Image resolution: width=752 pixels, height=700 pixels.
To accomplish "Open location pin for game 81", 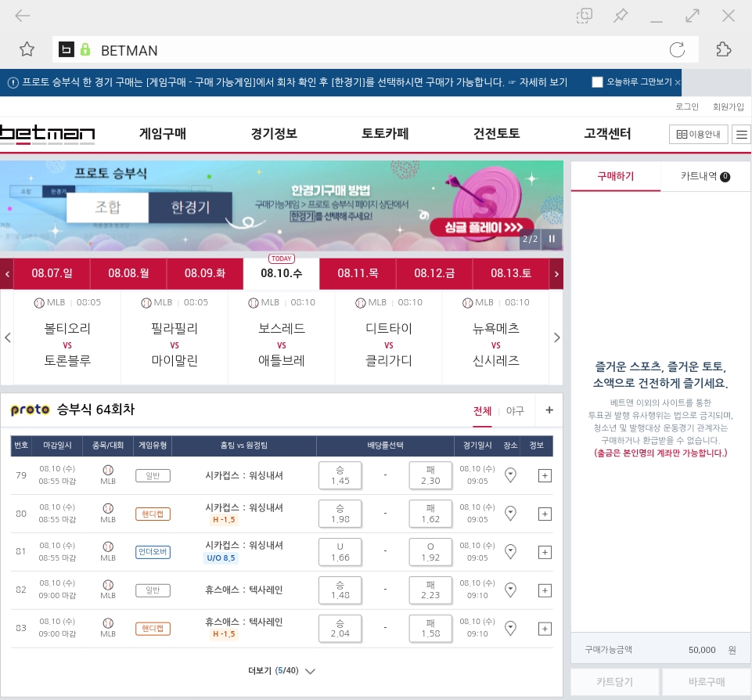I will (x=510, y=552).
